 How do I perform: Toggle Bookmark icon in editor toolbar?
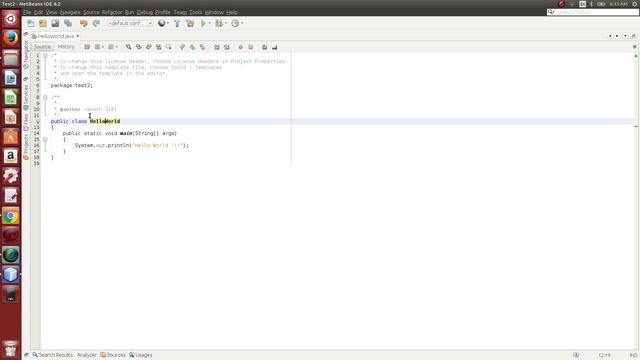(202, 47)
